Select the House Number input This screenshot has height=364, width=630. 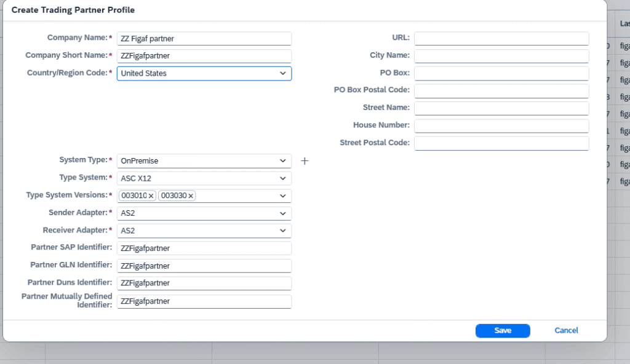[501, 126]
